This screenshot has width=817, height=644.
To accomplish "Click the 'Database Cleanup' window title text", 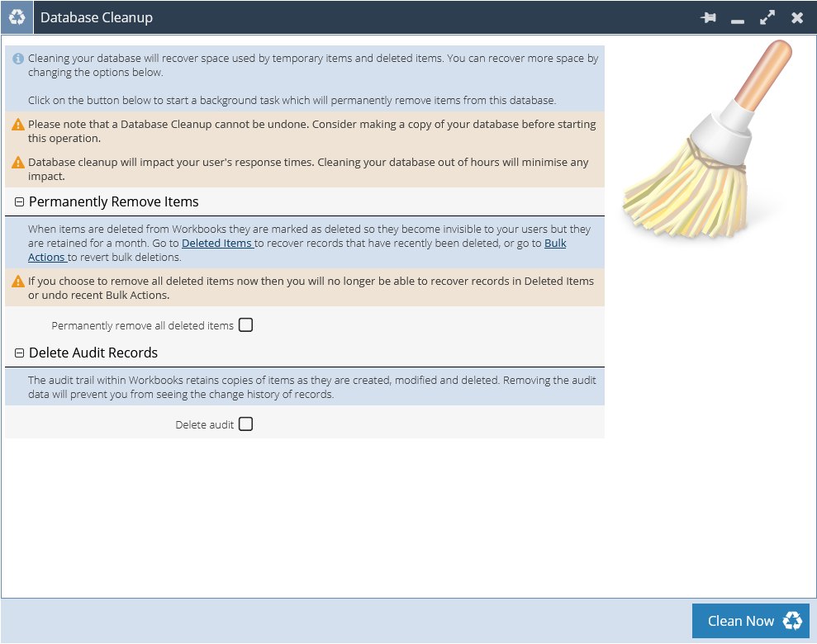I will pyautogui.click(x=97, y=17).
